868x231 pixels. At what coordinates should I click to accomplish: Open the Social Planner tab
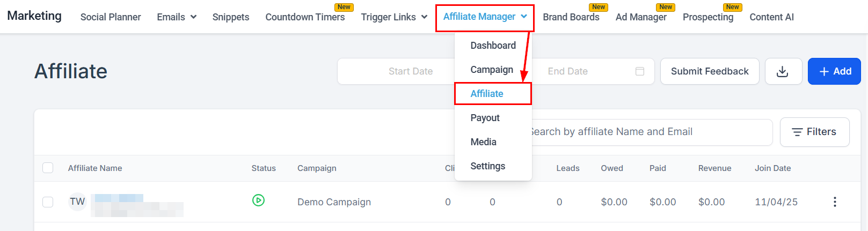coord(111,17)
